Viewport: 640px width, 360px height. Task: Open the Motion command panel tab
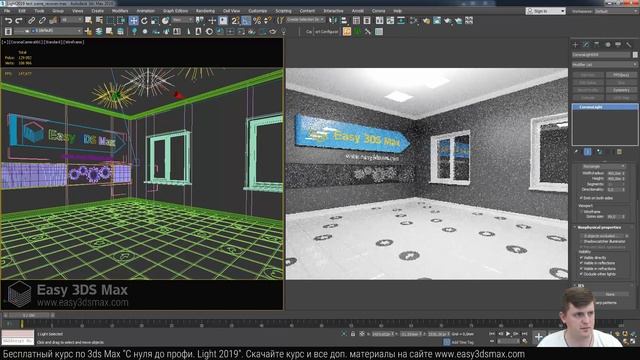(x=607, y=44)
